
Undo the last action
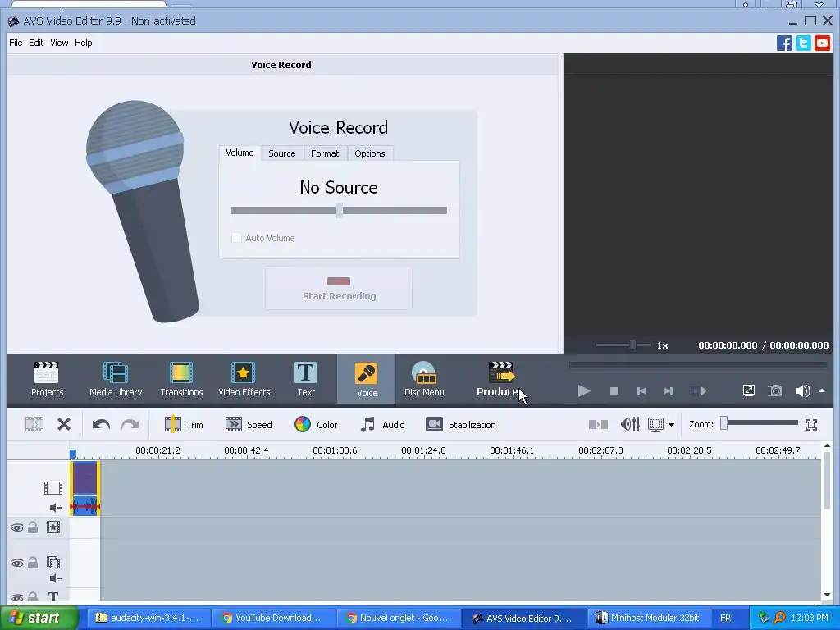click(x=101, y=424)
